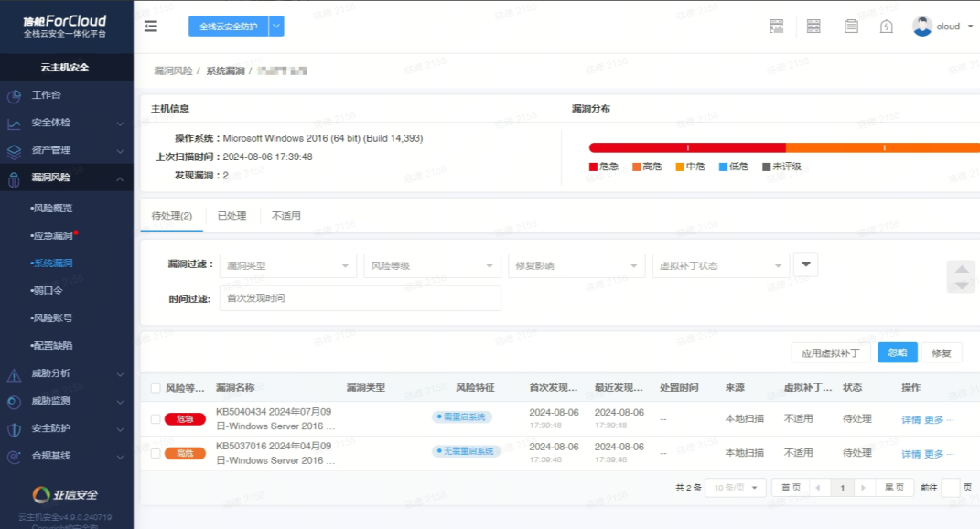
Task: Open 风险概览 in the sidebar
Action: click(x=53, y=209)
